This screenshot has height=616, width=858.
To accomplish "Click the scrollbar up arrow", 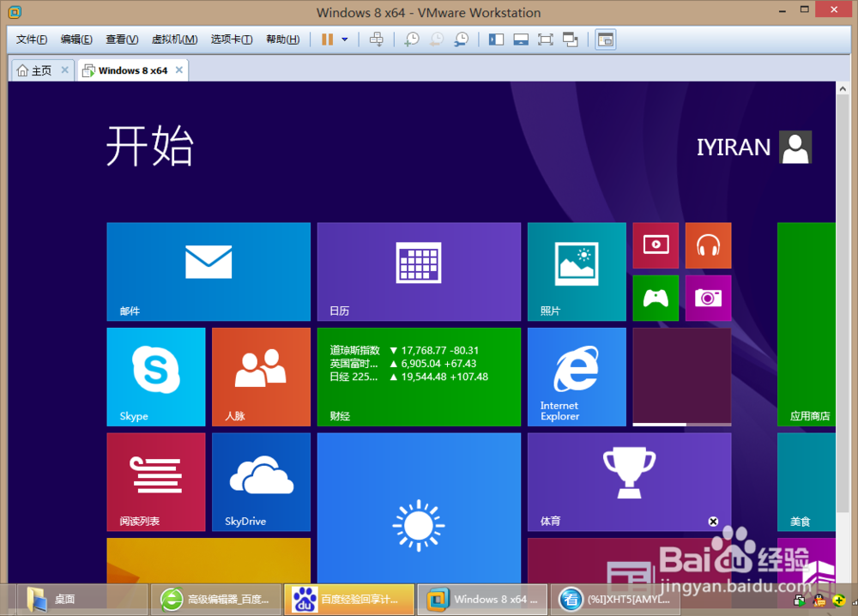I will [843, 88].
